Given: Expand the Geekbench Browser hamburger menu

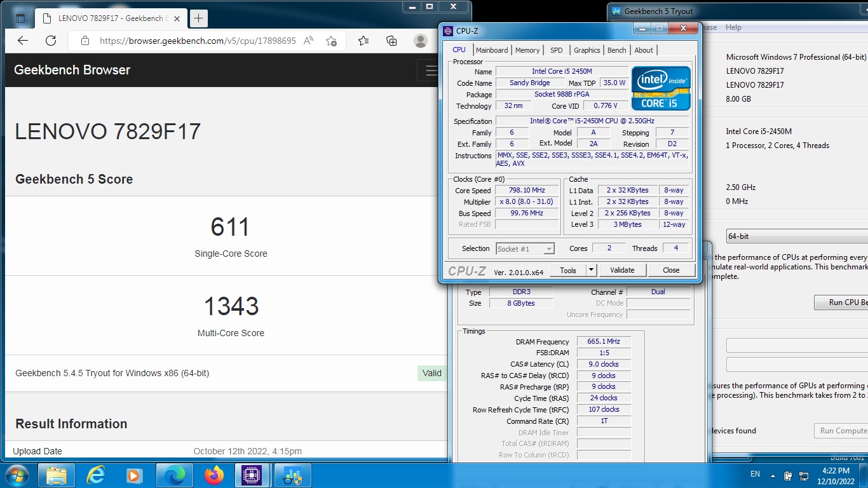Looking at the screenshot, I should pos(431,70).
